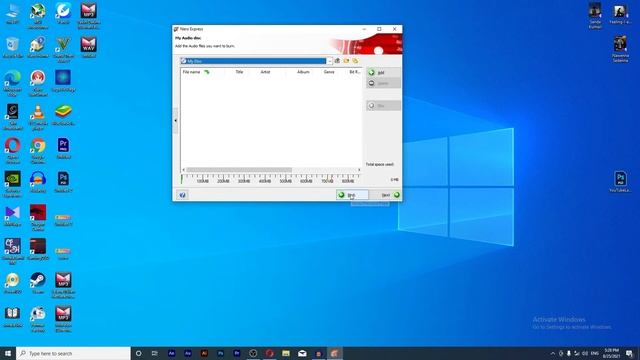Open the My Disc dropdown arrow

click(329, 61)
